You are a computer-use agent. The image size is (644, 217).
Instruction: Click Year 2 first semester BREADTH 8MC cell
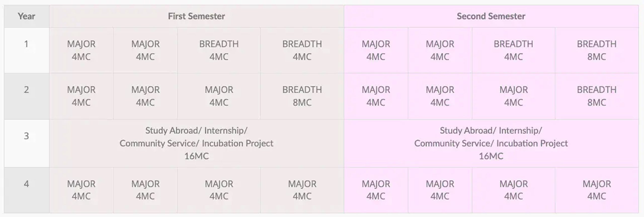[302, 96]
